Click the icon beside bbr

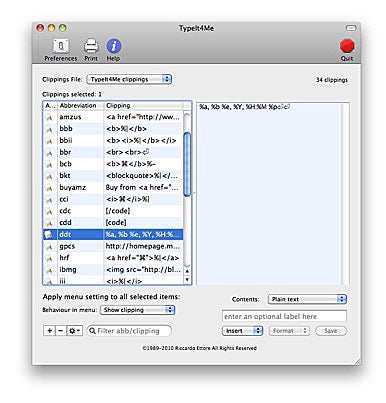click(49, 153)
